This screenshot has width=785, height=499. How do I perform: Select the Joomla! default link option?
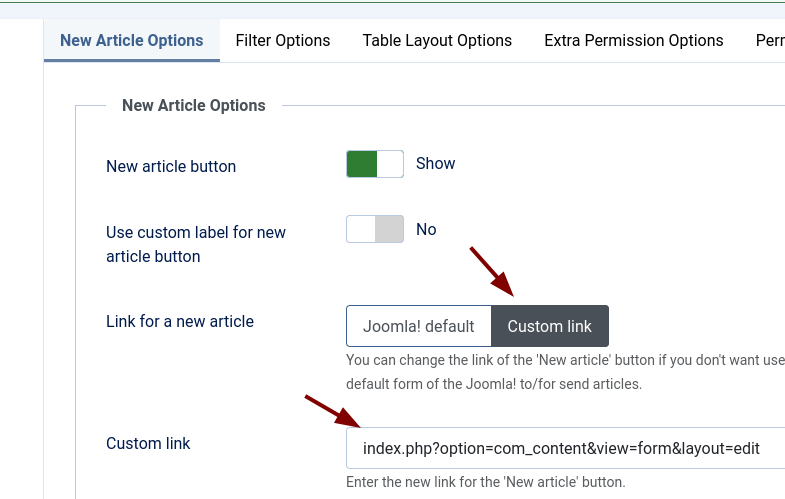pyautogui.click(x=419, y=326)
